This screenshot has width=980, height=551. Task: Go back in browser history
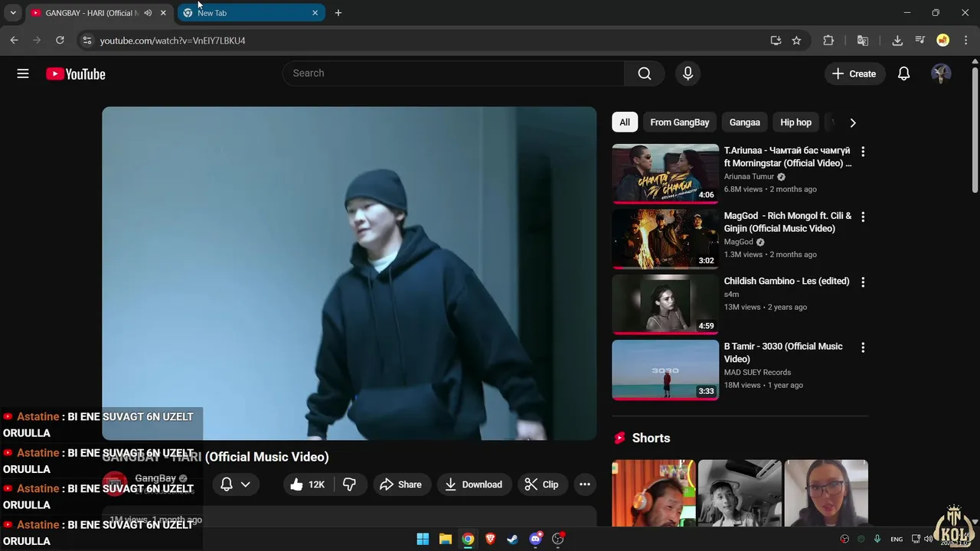tap(14, 41)
